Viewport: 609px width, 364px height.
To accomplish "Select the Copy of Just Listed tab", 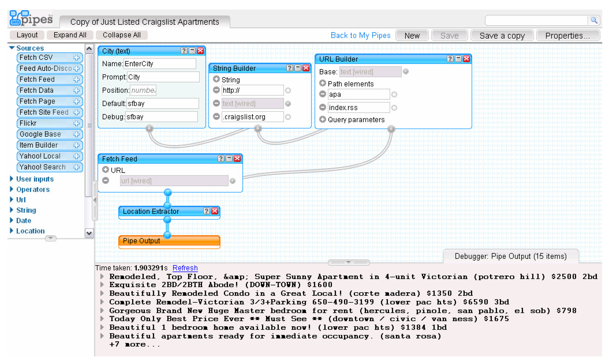I will click(x=145, y=22).
